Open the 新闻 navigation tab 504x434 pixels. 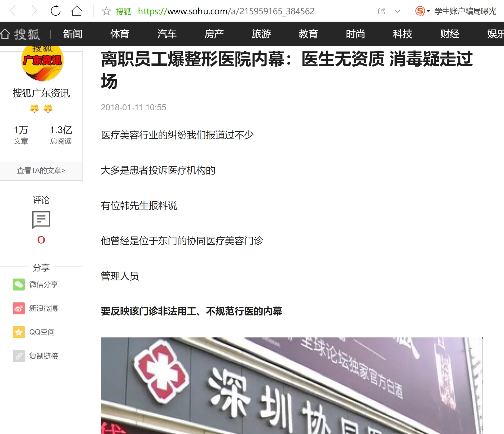click(x=73, y=34)
